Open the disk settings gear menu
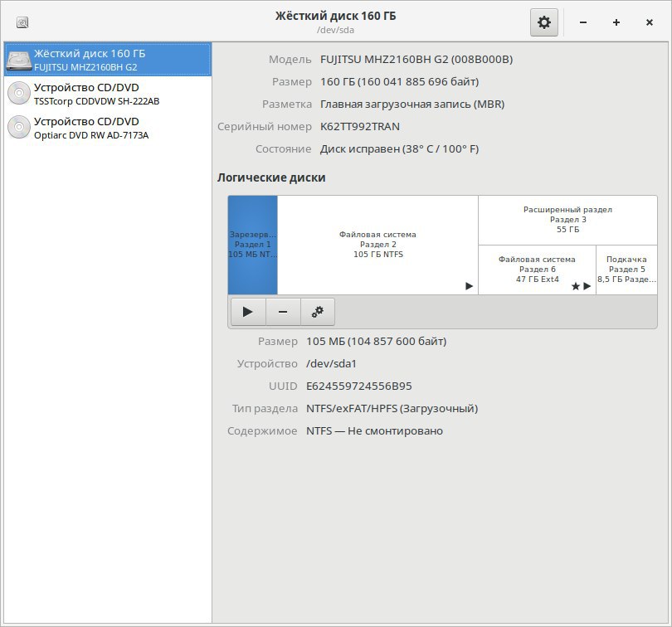The width and height of the screenshot is (672, 627). (544, 22)
